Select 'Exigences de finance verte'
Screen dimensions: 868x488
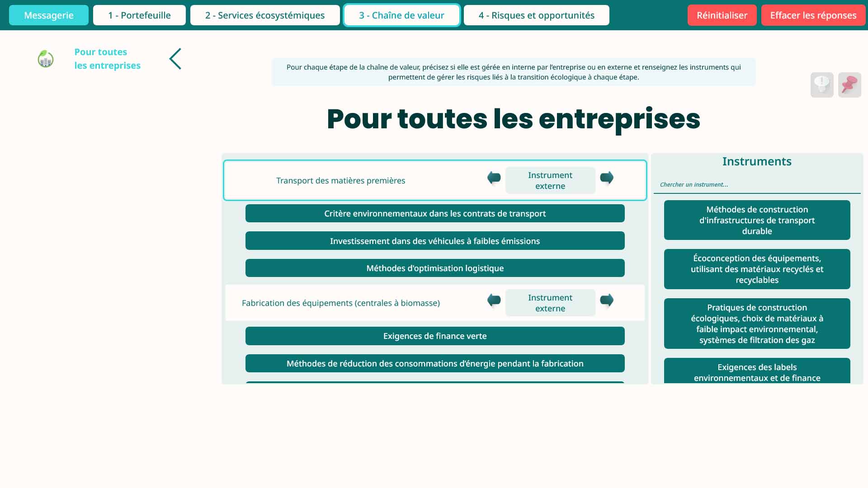pos(434,336)
